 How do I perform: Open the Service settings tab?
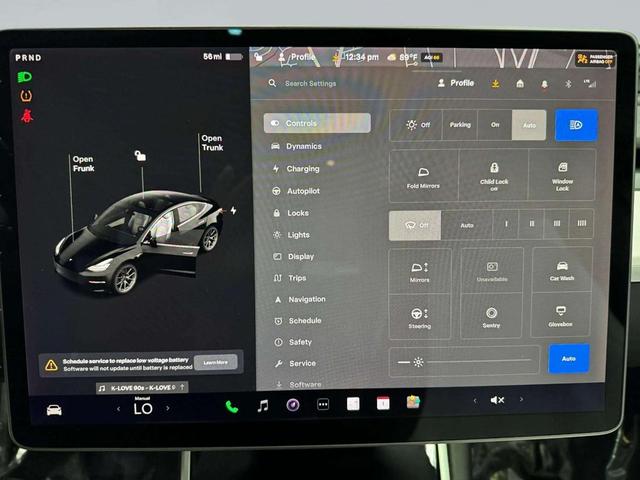click(295, 363)
